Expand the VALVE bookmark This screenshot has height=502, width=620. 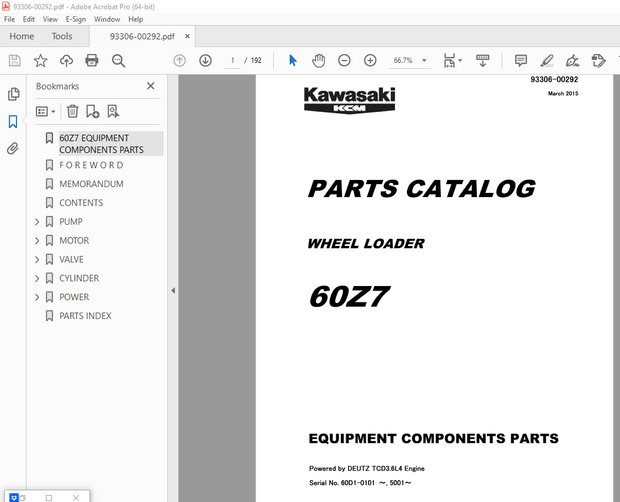click(37, 260)
